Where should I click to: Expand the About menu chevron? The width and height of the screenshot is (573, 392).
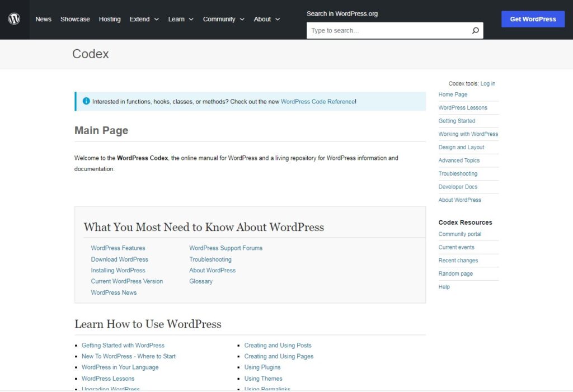tap(278, 20)
